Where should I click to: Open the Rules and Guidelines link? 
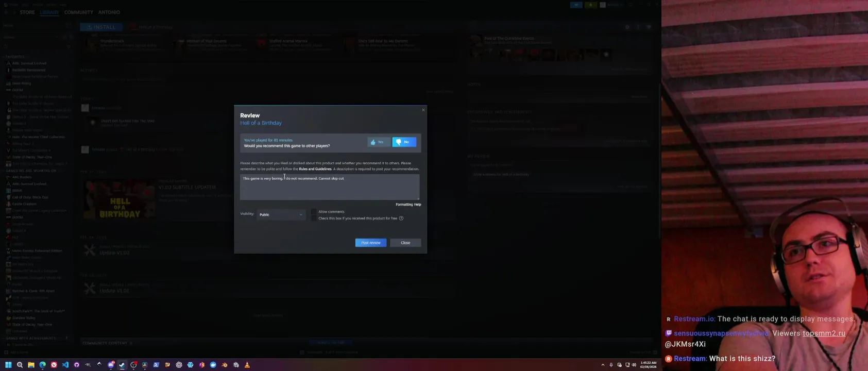point(315,169)
